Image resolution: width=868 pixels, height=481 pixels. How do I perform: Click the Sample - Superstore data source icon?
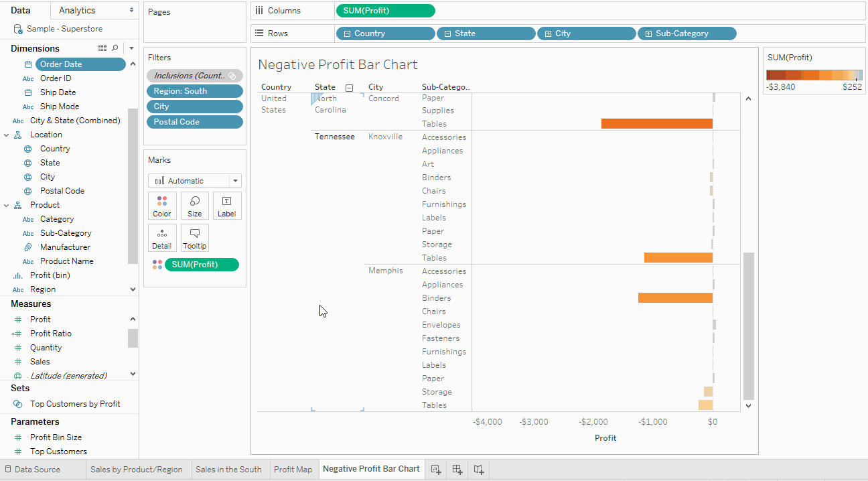(17, 29)
